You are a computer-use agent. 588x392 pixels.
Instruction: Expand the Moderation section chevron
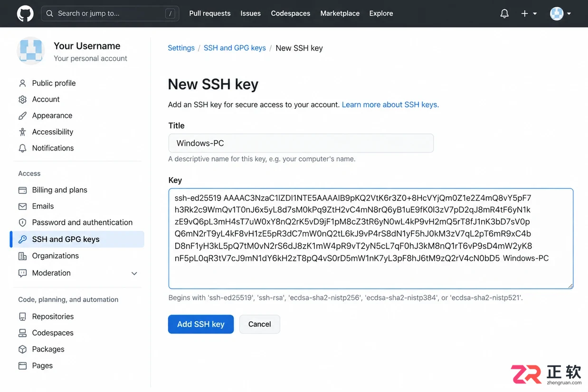tap(134, 273)
